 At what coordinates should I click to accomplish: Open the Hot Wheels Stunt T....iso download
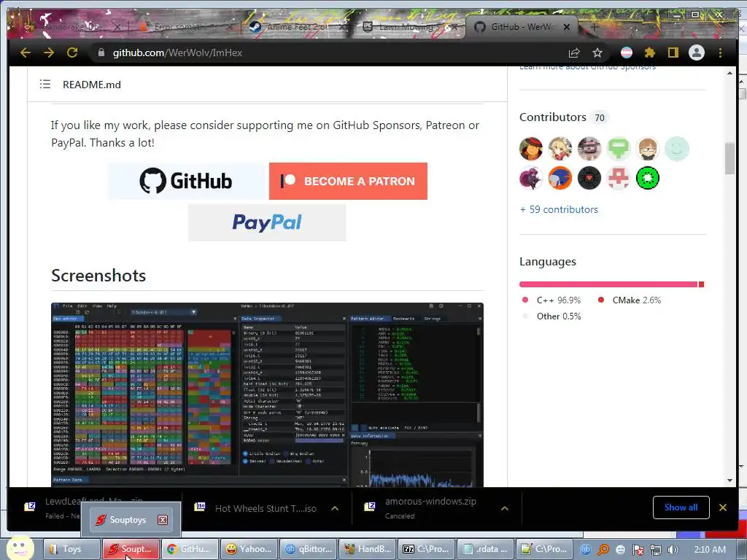[x=258, y=508]
